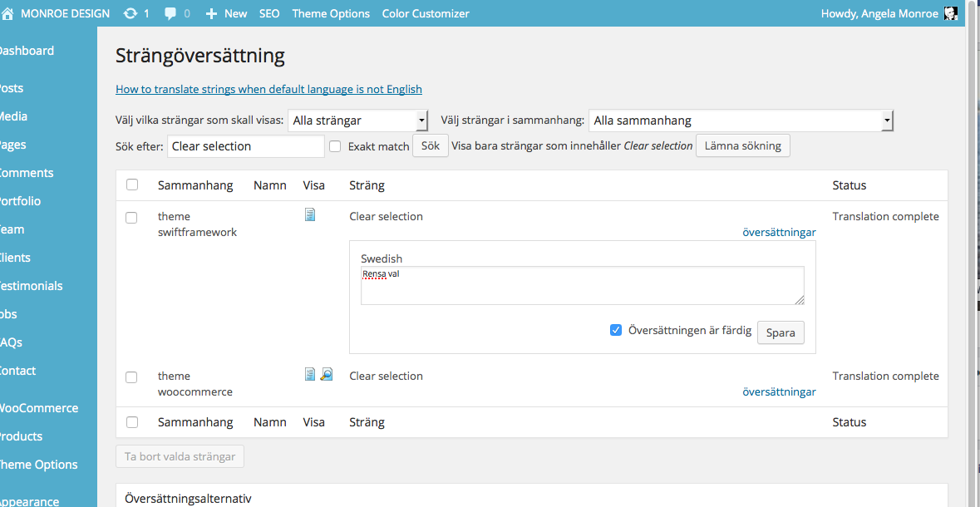980x507 pixels.
Task: Click the Sammanhang column header at top
Action: point(195,185)
